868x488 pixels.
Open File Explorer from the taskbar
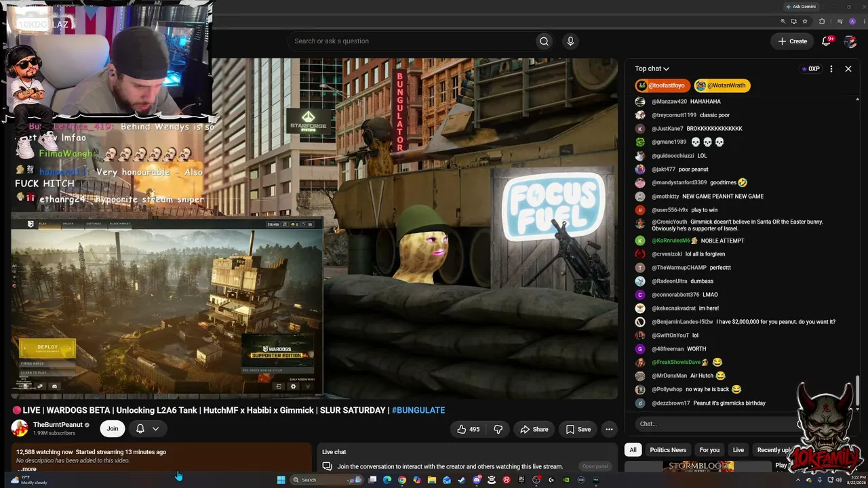tap(432, 480)
